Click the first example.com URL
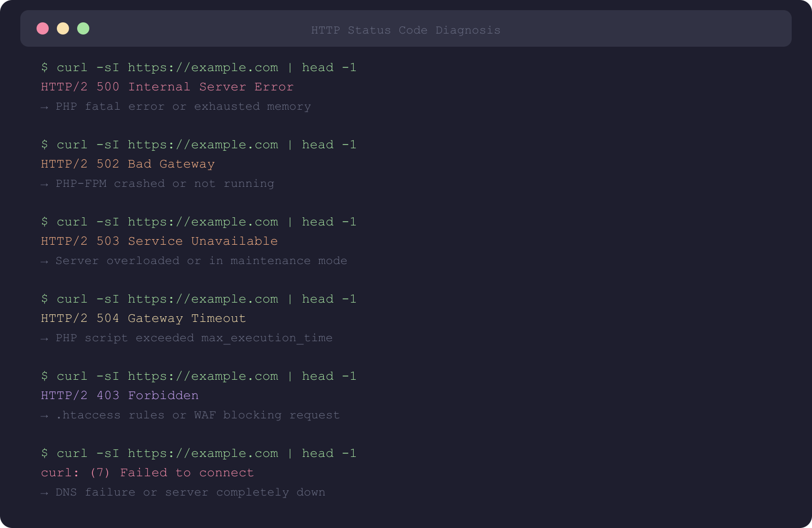The height and width of the screenshot is (528, 812). pyautogui.click(x=203, y=67)
